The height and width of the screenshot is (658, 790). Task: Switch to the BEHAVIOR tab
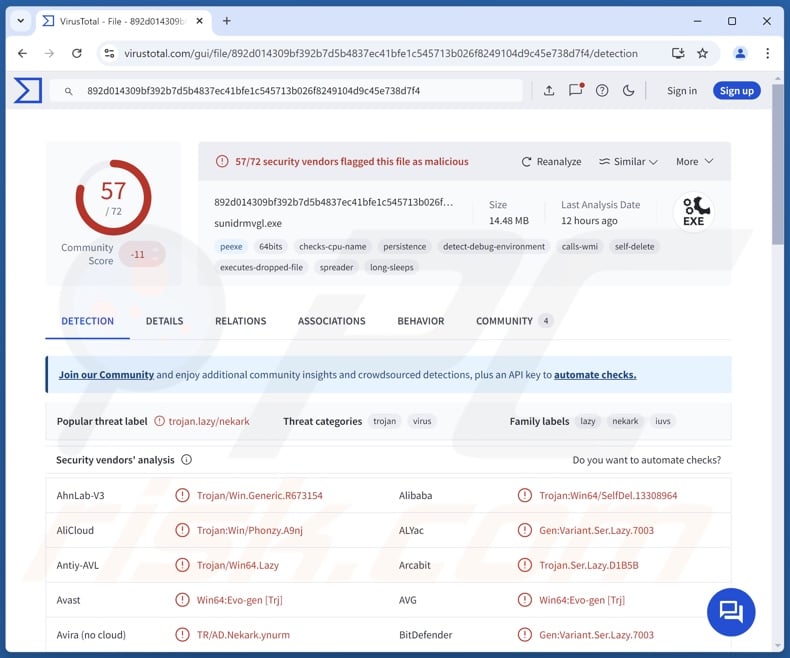pos(421,321)
